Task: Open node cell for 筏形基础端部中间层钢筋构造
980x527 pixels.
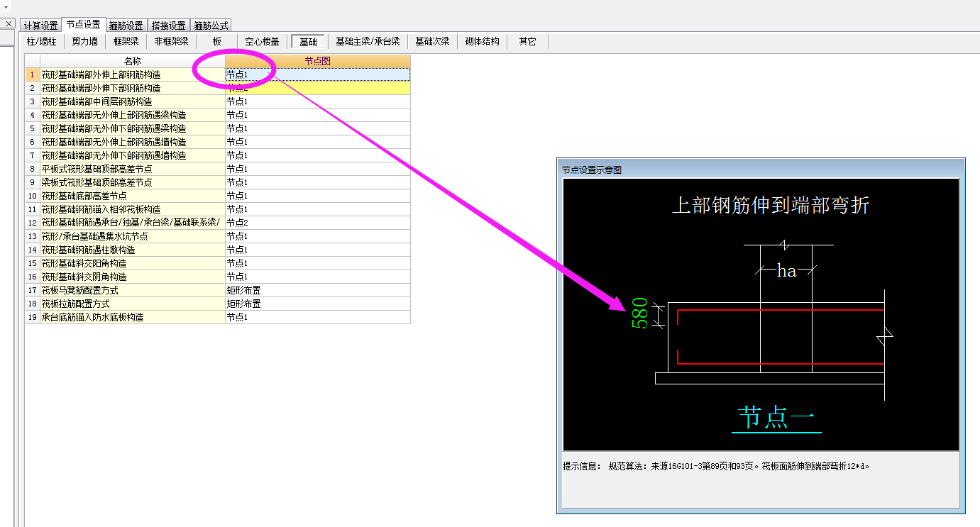Action: point(318,101)
